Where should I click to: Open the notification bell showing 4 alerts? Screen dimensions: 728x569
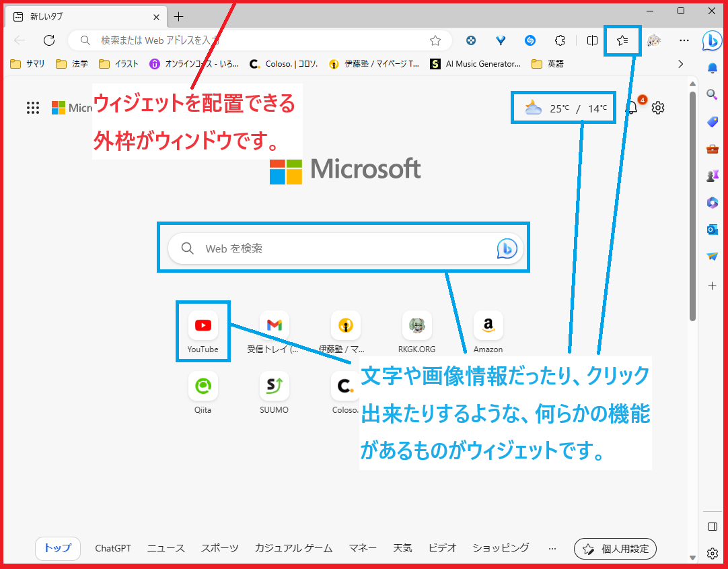pos(631,107)
